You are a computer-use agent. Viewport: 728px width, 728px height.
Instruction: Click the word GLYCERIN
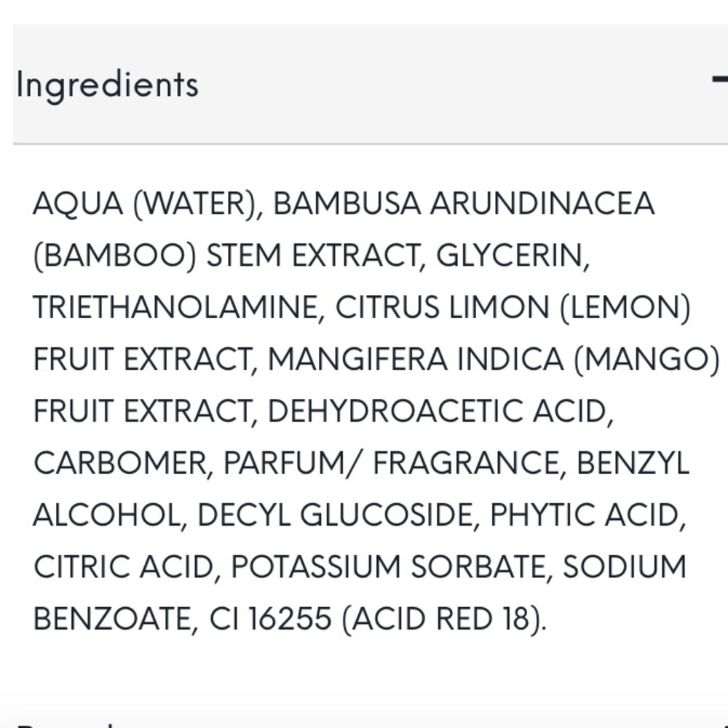tap(513, 256)
